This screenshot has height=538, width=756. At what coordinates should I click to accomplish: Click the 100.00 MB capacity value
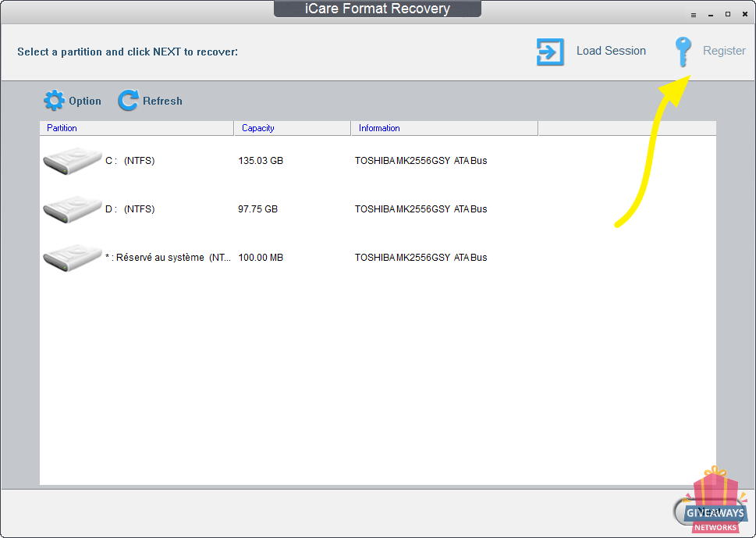[x=261, y=257]
